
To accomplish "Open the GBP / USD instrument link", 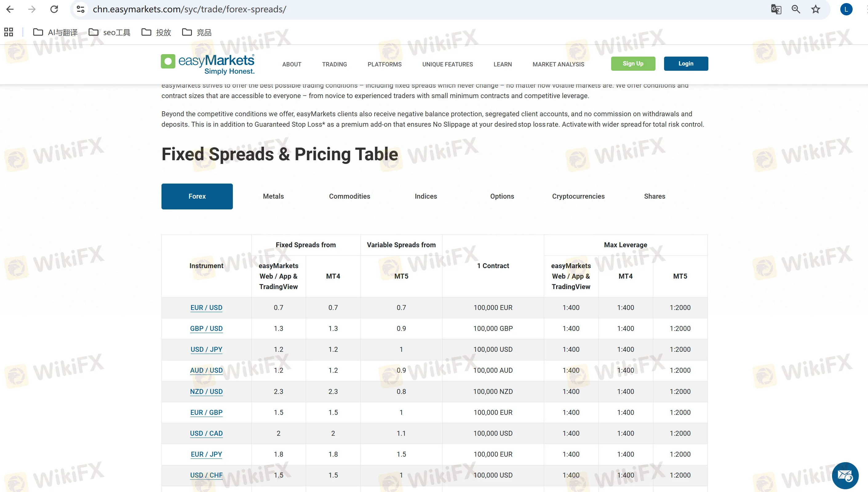I will pos(206,328).
